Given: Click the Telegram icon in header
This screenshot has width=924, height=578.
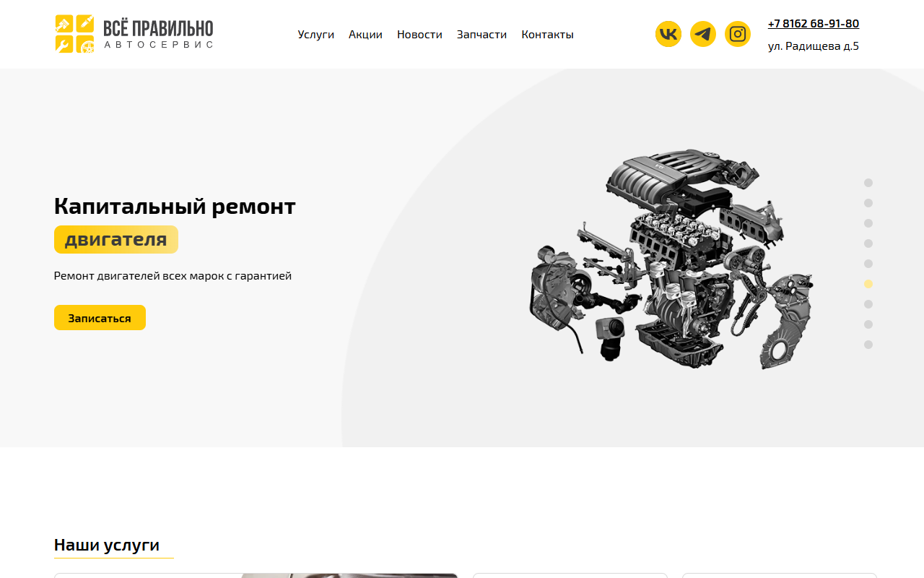Looking at the screenshot, I should [x=702, y=33].
